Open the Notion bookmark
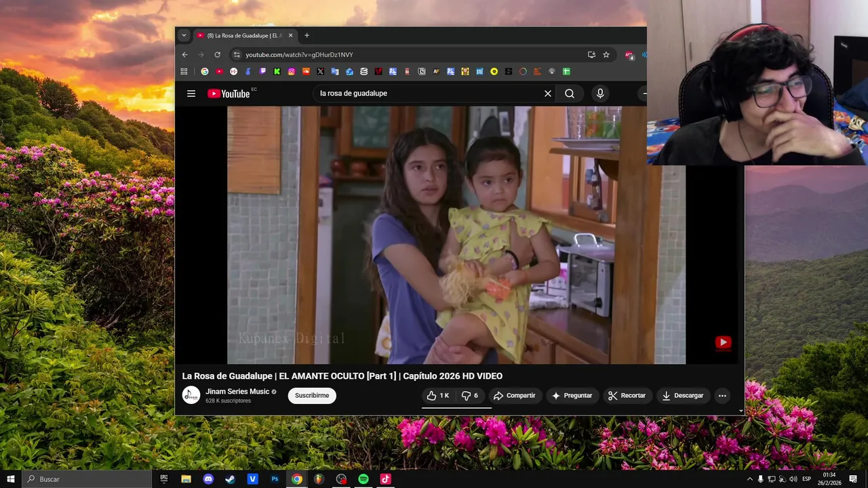This screenshot has width=868, height=488. (422, 71)
